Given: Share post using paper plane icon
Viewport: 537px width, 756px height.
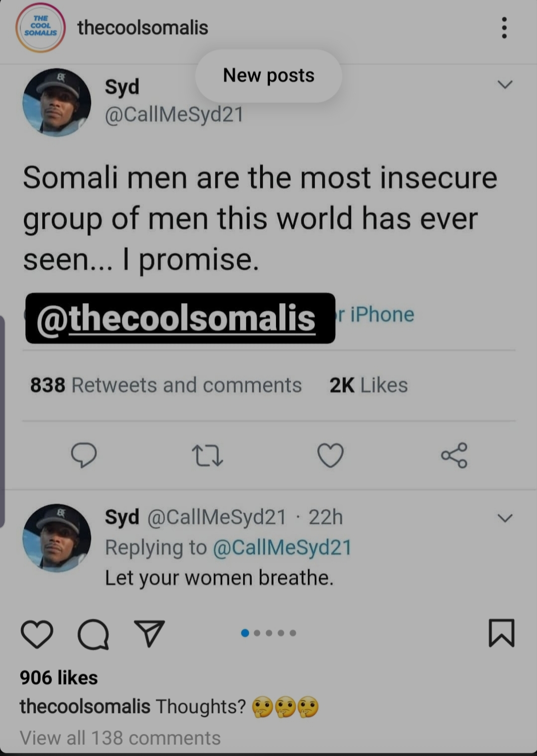Looking at the screenshot, I should pyautogui.click(x=149, y=633).
